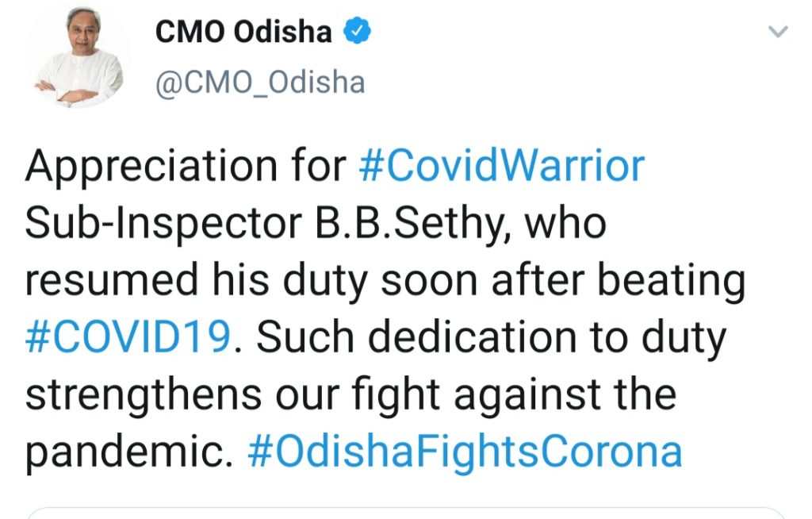Open the #CovidWarrior hashtag

[501, 167]
